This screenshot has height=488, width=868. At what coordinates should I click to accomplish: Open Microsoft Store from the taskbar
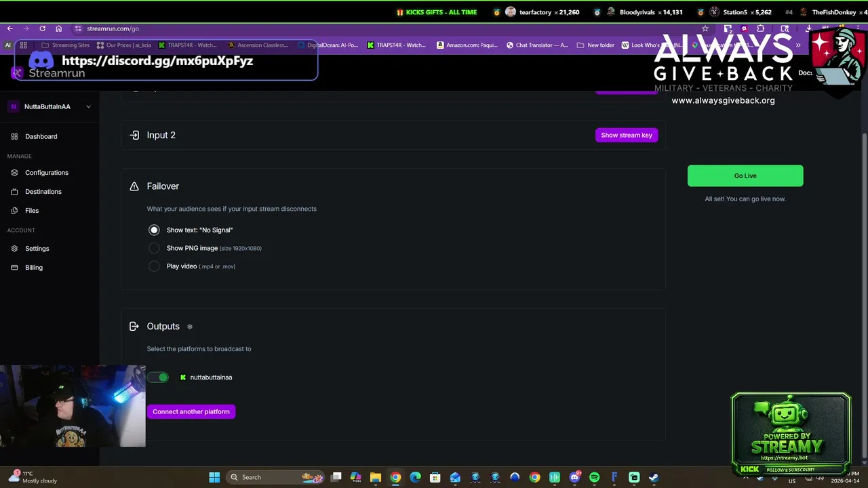[x=435, y=477]
